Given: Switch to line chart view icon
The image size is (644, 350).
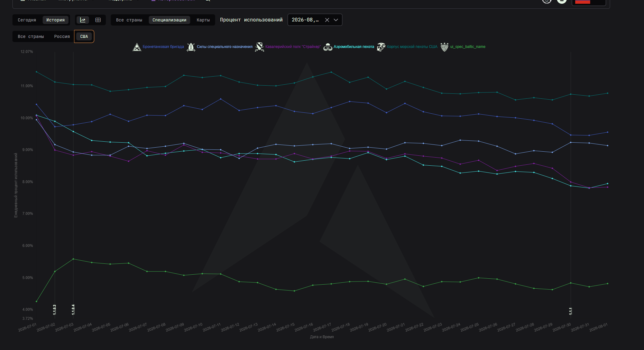Looking at the screenshot, I should pyautogui.click(x=83, y=20).
